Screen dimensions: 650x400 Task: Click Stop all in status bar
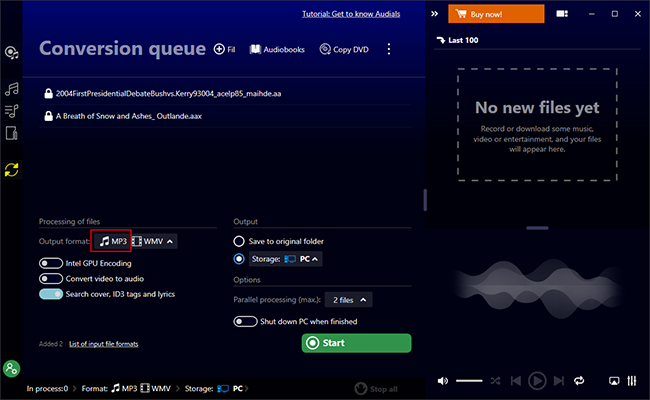pos(376,389)
